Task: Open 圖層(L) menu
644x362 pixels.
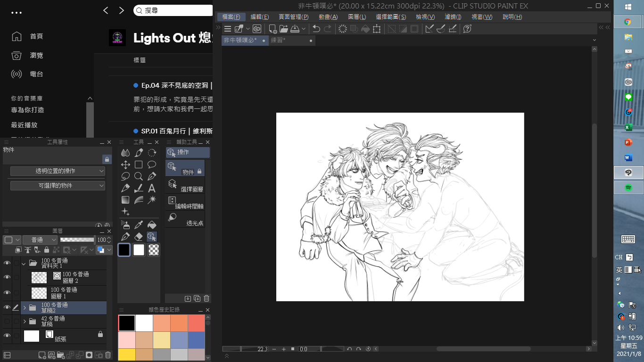Action: [x=357, y=17]
